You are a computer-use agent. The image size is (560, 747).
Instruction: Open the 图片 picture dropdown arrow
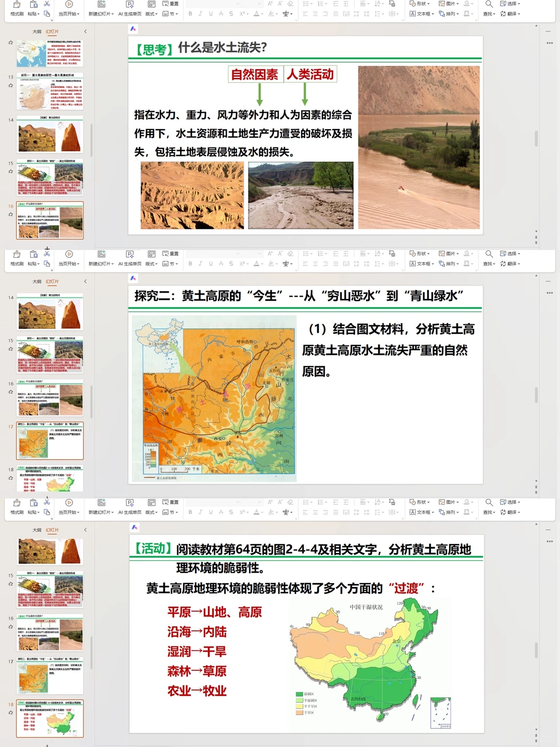click(x=456, y=4)
